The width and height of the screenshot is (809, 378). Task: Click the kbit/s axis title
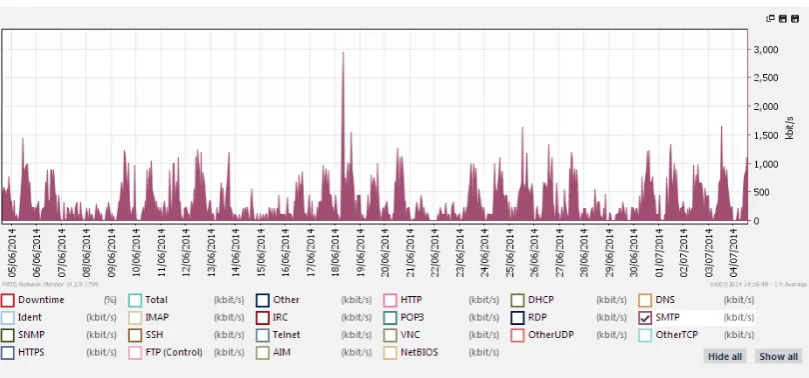click(x=789, y=127)
